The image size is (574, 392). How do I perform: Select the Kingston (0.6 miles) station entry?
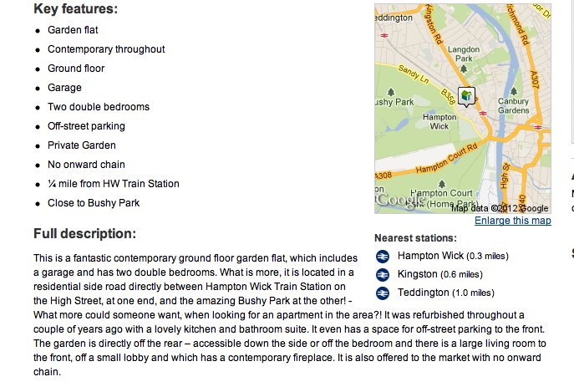(439, 274)
